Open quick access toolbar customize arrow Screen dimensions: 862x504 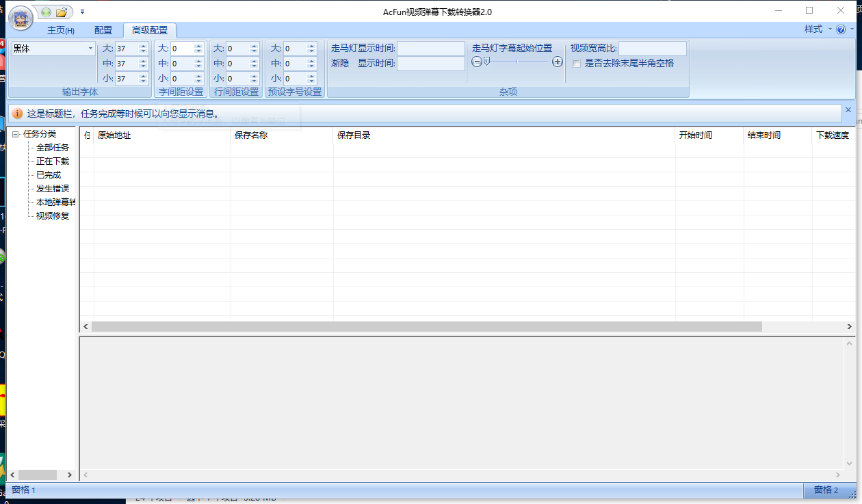click(x=83, y=12)
